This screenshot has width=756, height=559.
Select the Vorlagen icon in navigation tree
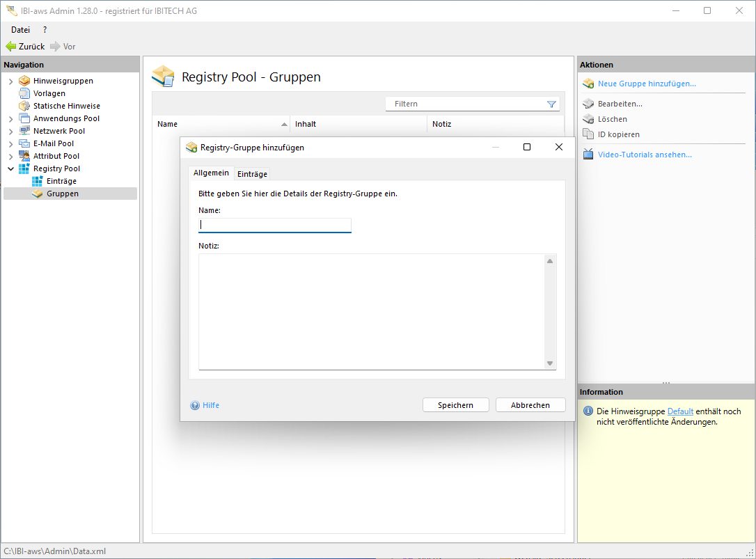click(24, 93)
